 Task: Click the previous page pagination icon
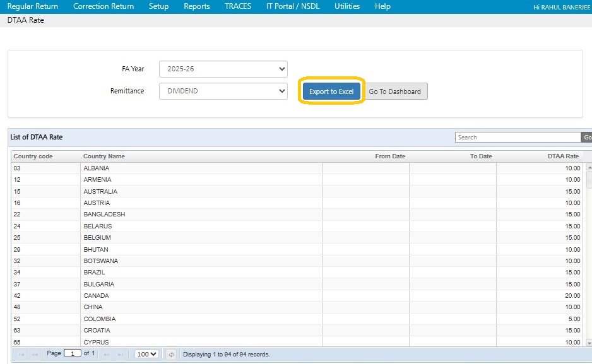(35, 355)
